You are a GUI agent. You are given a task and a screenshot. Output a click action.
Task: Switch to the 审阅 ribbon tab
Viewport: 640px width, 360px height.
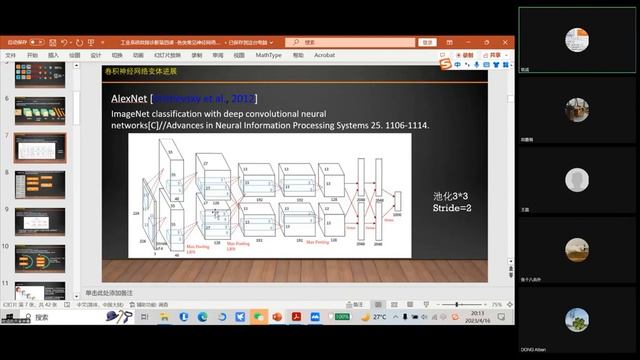point(218,55)
